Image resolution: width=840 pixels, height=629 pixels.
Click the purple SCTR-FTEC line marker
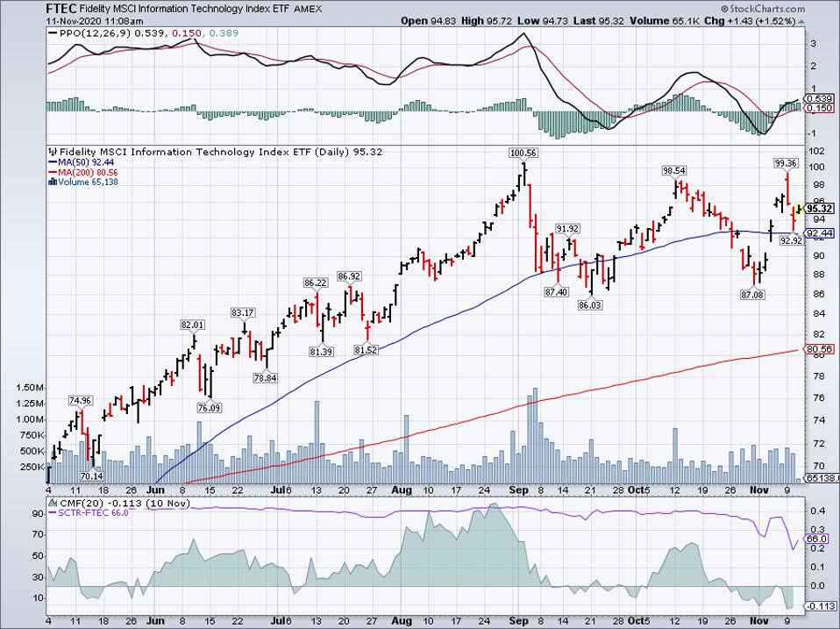(x=52, y=513)
